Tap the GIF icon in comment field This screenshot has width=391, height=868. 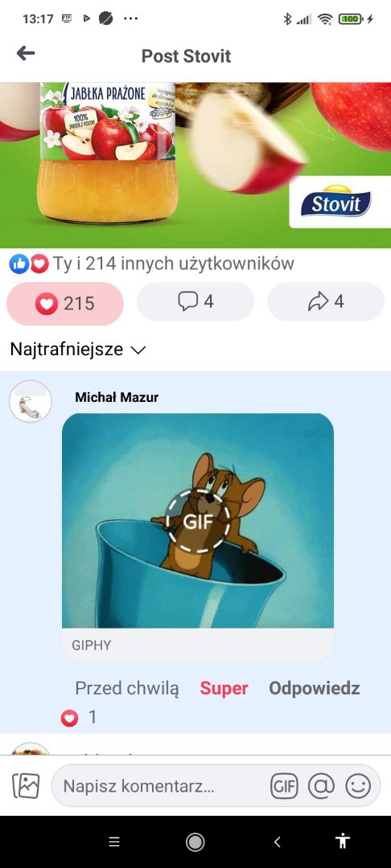(x=284, y=786)
